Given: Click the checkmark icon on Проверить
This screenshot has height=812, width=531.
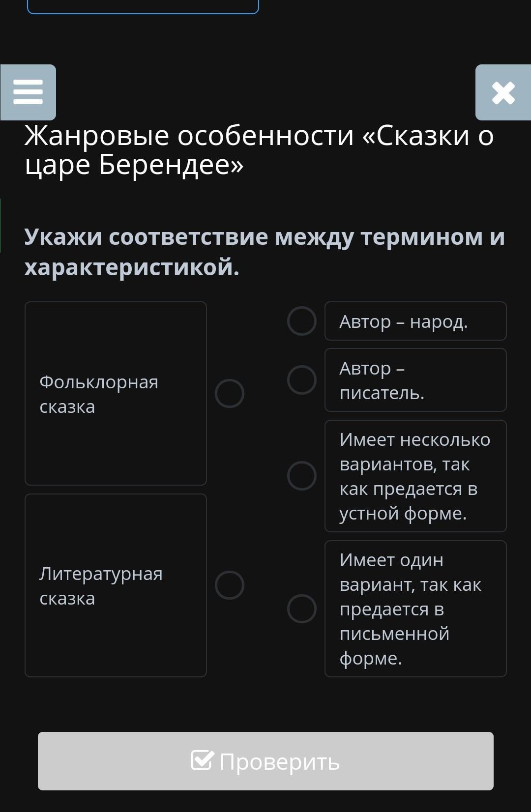Looking at the screenshot, I should (x=202, y=760).
